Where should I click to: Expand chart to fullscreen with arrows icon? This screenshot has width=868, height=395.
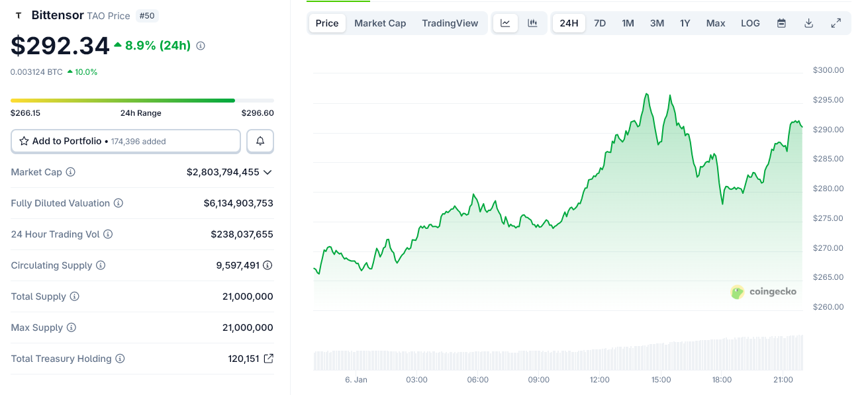[836, 22]
